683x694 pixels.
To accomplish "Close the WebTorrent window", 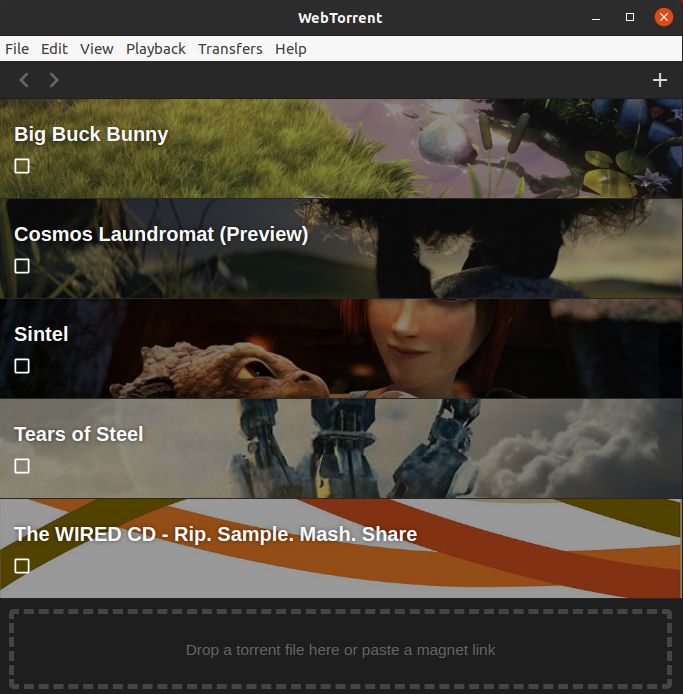I will tap(664, 17).
